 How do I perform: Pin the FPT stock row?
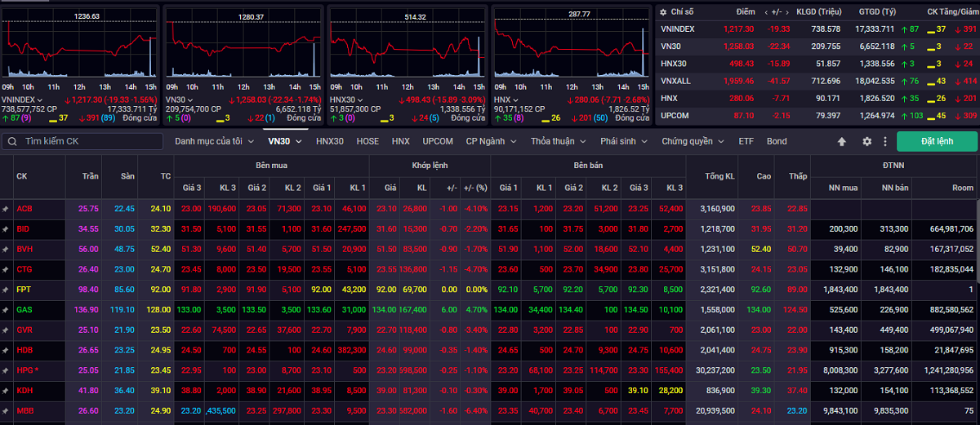tap(7, 290)
